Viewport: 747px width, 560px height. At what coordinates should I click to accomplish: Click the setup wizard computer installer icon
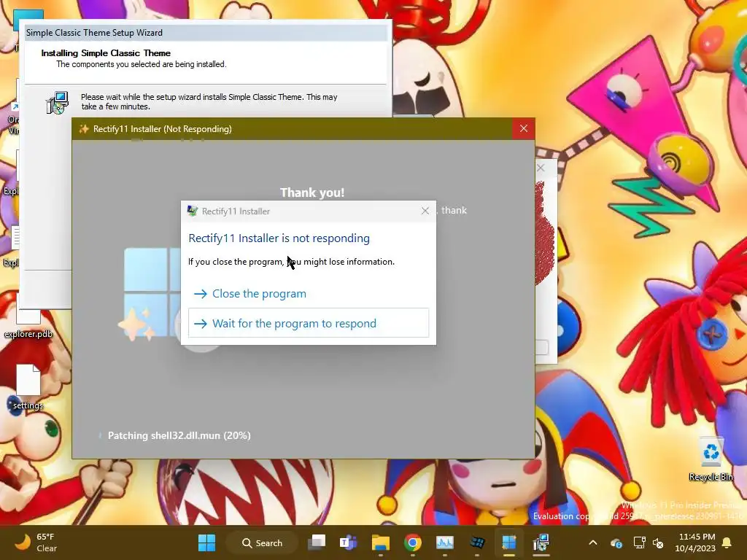[x=58, y=102]
